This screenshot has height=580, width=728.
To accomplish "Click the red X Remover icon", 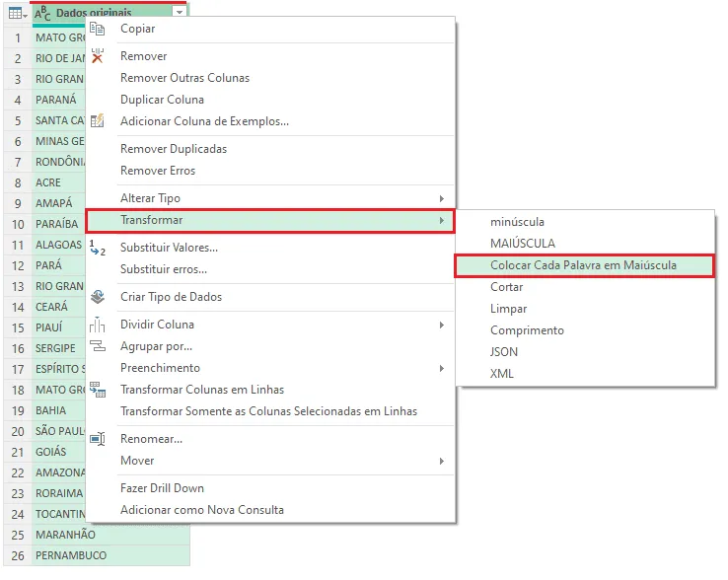I will [97, 56].
